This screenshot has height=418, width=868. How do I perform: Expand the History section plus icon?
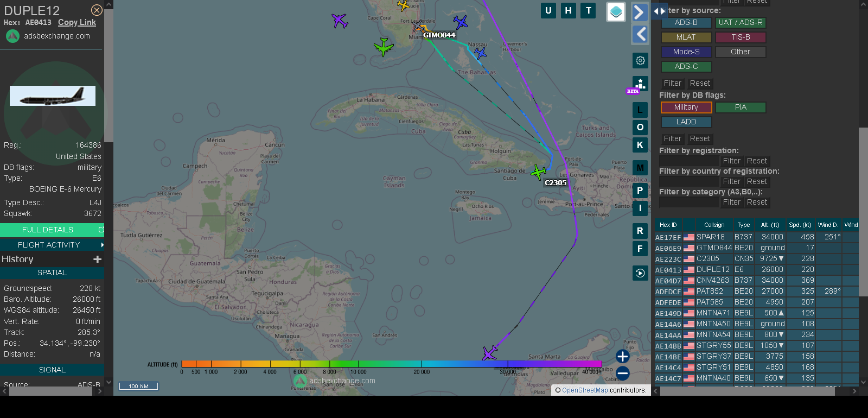(98, 259)
